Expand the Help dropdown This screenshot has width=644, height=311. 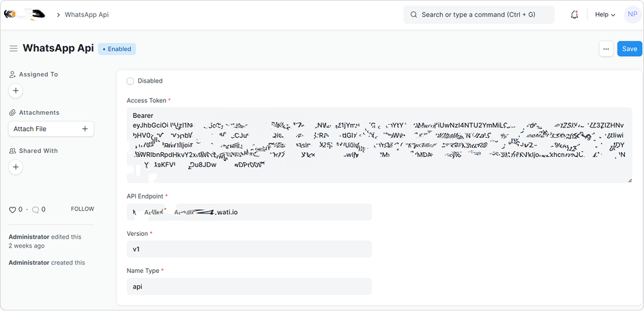pyautogui.click(x=604, y=15)
